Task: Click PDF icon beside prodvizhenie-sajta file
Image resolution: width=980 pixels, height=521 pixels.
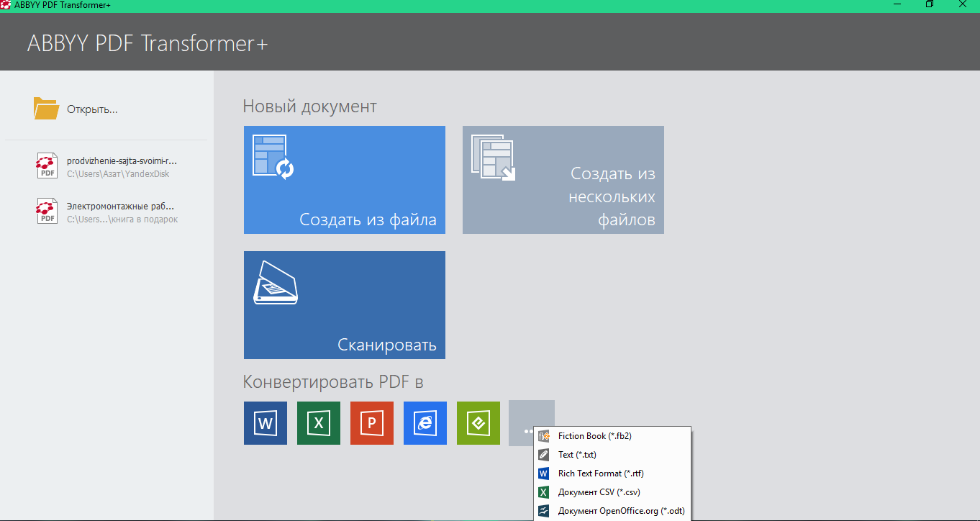Action: 47,166
